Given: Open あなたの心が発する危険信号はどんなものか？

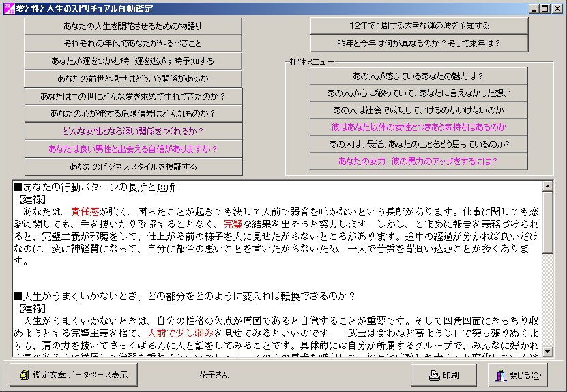Looking at the screenshot, I should [133, 113].
